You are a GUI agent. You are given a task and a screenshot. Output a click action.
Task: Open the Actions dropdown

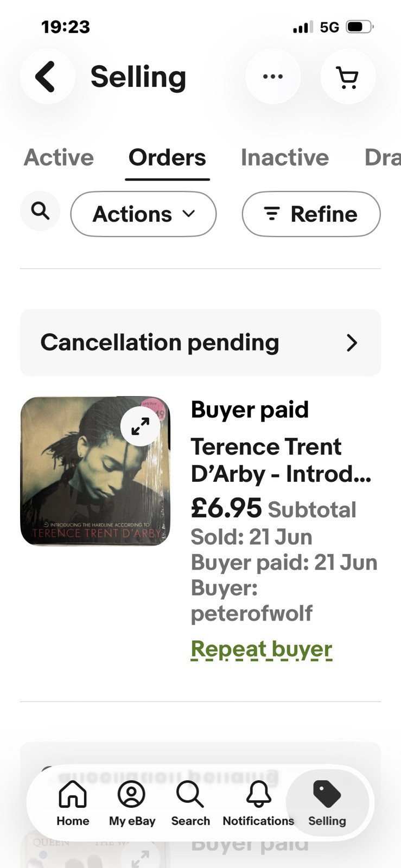coord(143,214)
